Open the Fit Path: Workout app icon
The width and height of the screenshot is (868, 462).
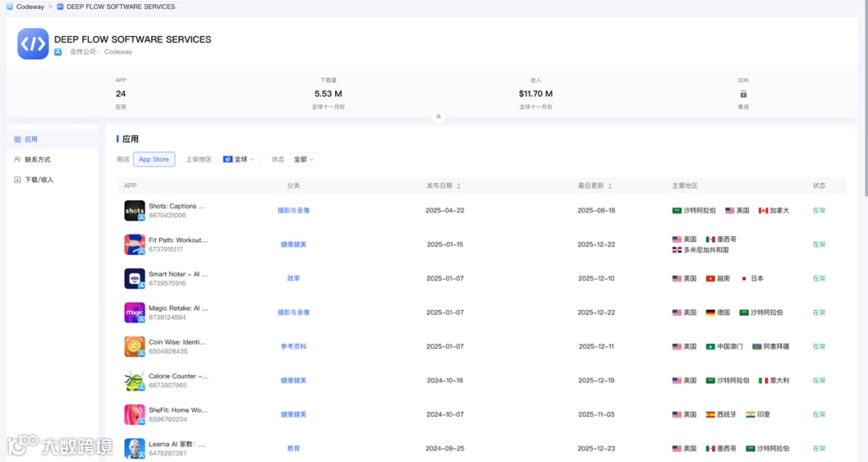tap(134, 244)
